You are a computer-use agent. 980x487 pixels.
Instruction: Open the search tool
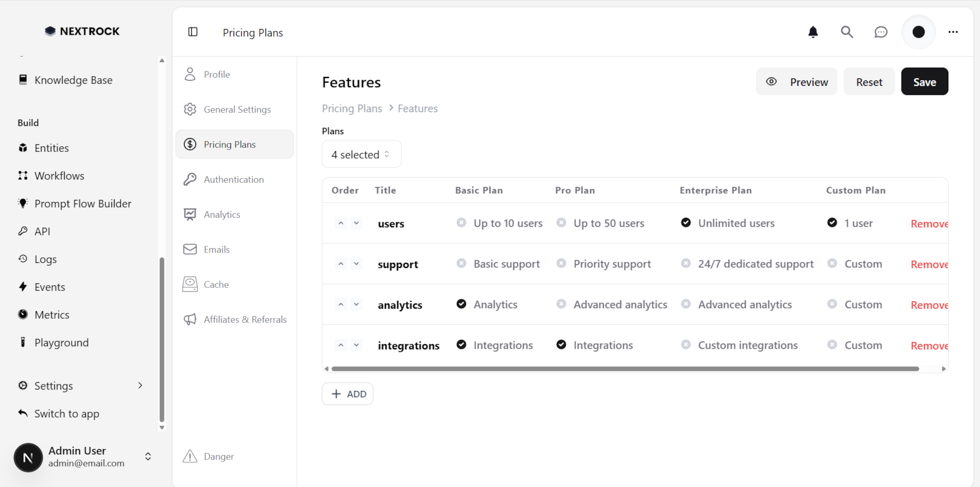[x=847, y=32]
